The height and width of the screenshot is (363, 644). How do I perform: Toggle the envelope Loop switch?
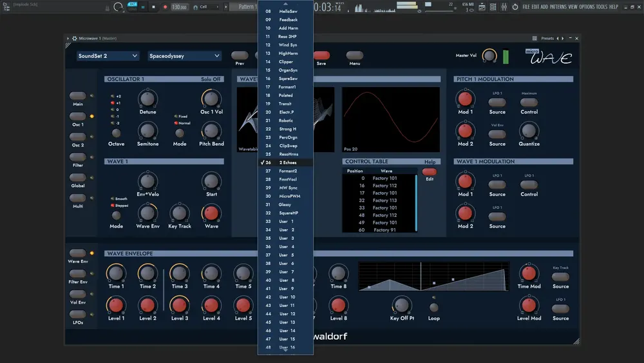[x=433, y=307]
